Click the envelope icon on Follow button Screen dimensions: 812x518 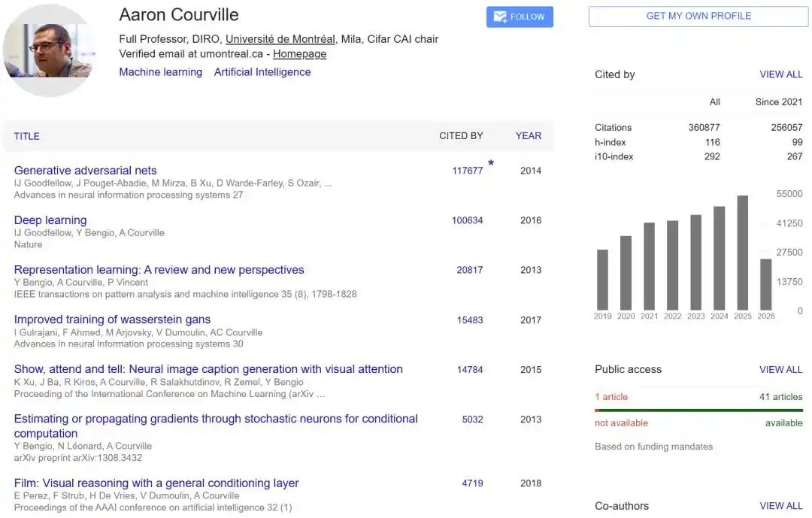(x=500, y=17)
